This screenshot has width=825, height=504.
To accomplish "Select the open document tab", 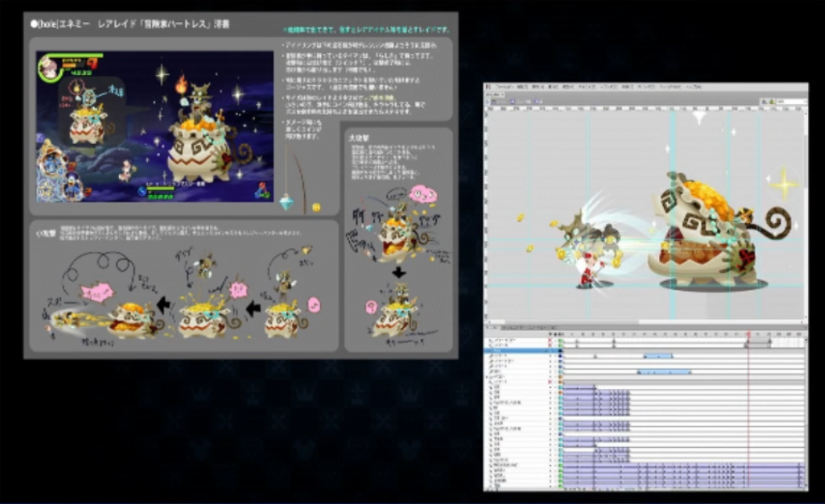I will 495,95.
